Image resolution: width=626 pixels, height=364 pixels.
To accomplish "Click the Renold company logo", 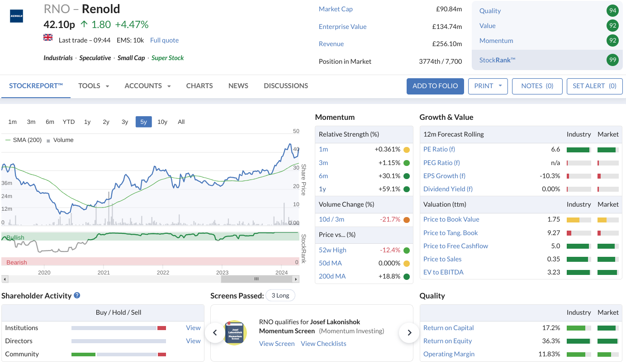I will 16,16.
